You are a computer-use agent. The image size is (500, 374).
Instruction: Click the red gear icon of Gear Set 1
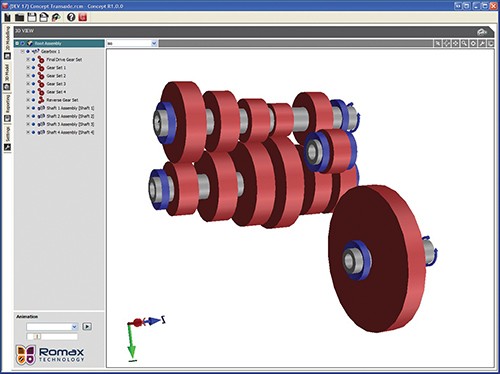pyautogui.click(x=41, y=68)
